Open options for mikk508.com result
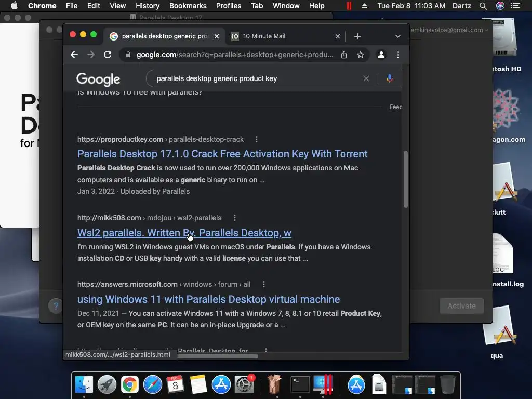This screenshot has width=532, height=399. pyautogui.click(x=234, y=218)
